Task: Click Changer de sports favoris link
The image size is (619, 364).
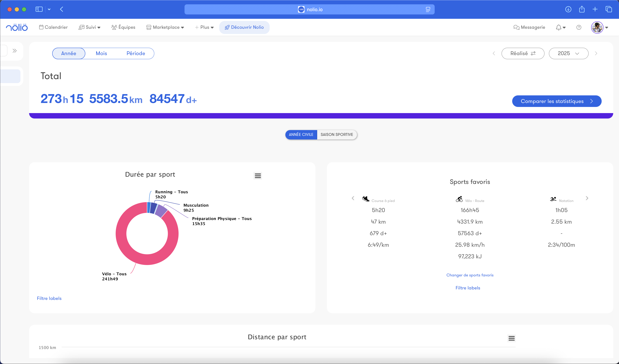Action: pos(470,275)
